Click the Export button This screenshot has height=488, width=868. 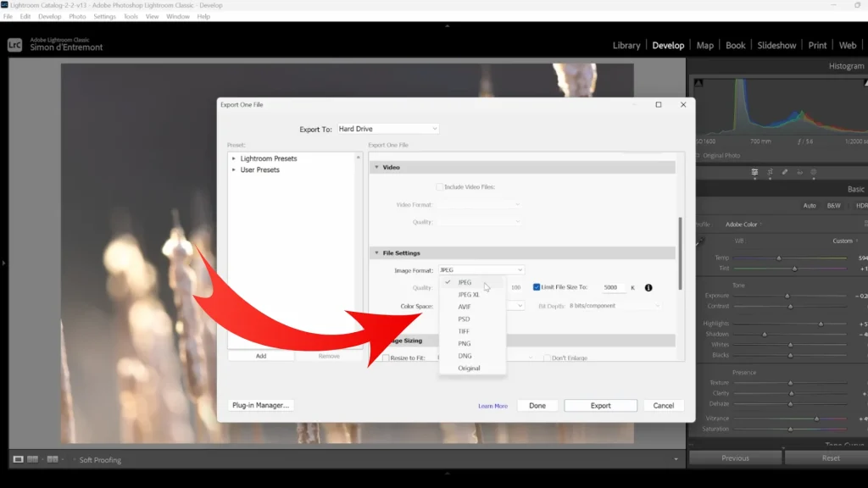point(601,406)
